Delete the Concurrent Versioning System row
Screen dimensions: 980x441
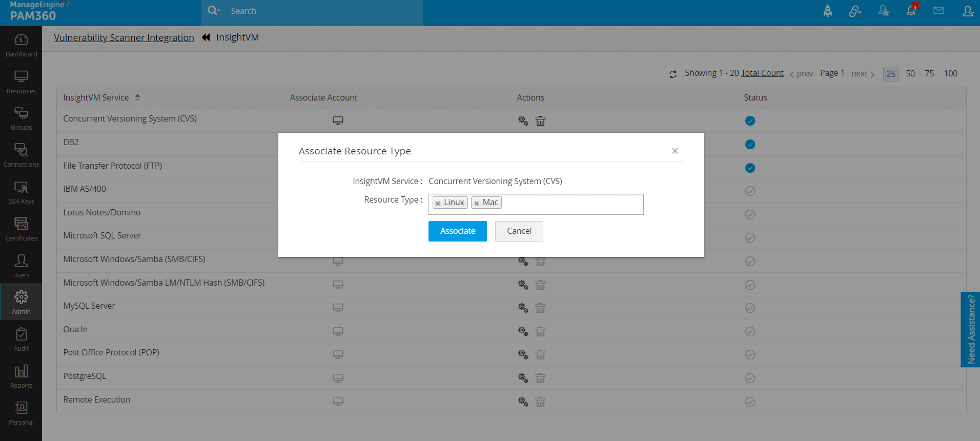click(x=540, y=121)
